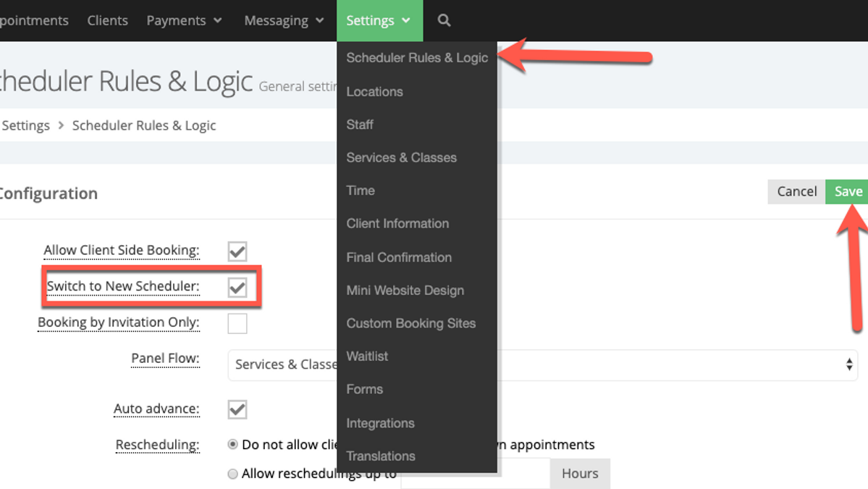
Task: Choose Locations from Settings menu
Action: pyautogui.click(x=374, y=91)
